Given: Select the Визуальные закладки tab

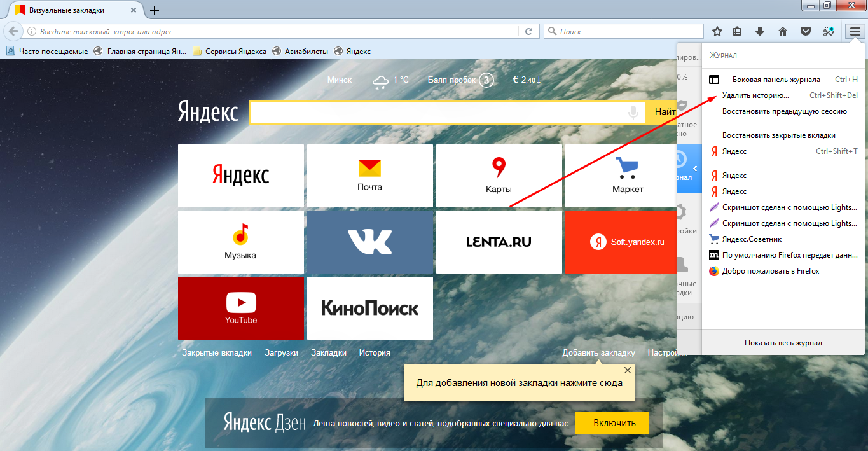Looking at the screenshot, I should [x=76, y=10].
